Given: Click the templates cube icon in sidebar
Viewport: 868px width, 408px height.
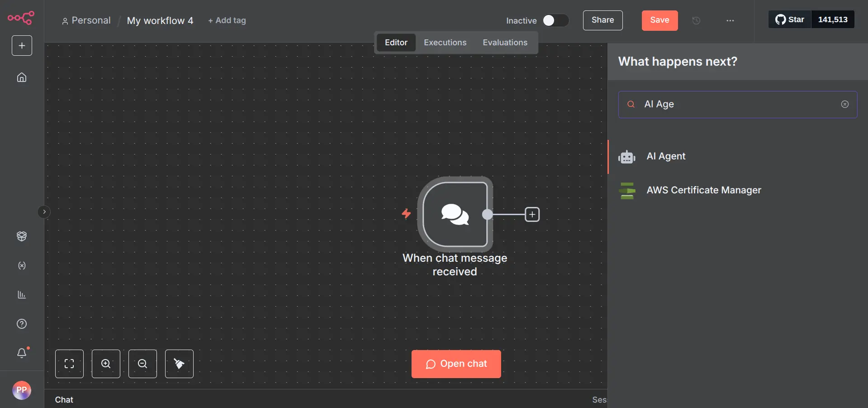Looking at the screenshot, I should tap(22, 236).
